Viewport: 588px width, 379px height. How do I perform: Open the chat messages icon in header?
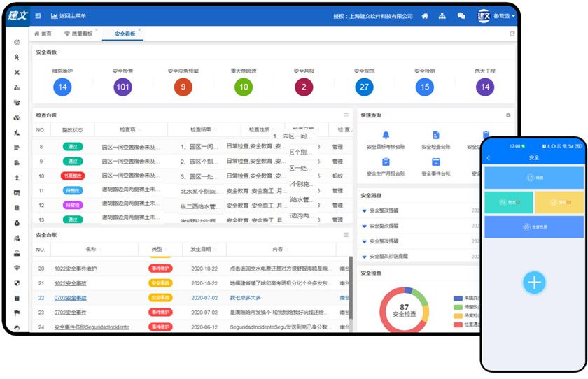click(461, 16)
